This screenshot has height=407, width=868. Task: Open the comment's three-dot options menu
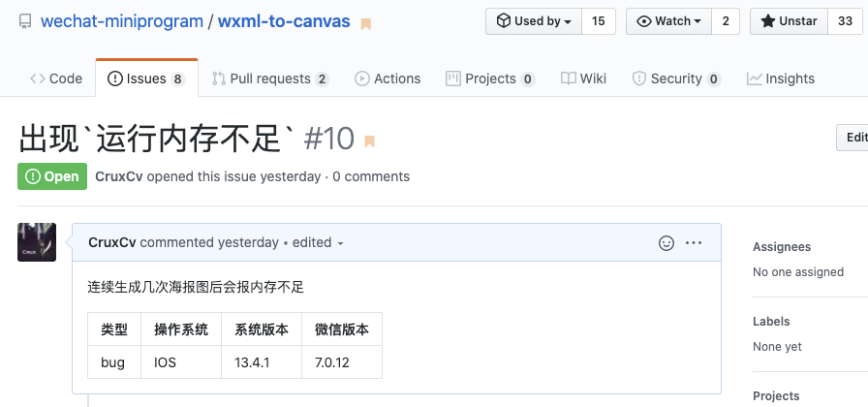point(694,243)
